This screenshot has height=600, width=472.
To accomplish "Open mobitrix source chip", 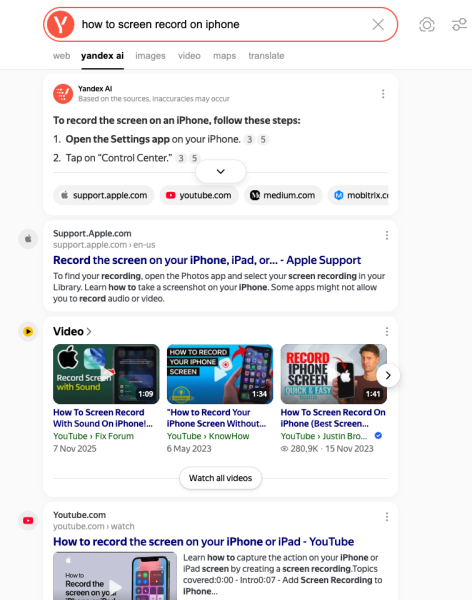I will [x=358, y=195].
